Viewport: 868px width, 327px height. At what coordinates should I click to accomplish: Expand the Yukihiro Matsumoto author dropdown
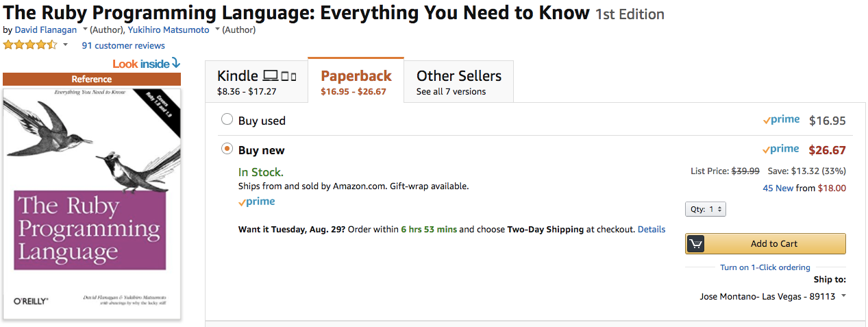[217, 29]
